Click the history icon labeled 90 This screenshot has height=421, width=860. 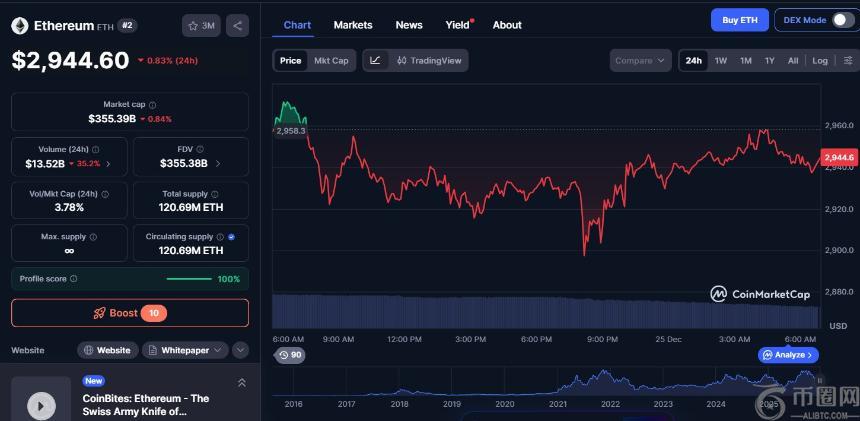point(290,355)
